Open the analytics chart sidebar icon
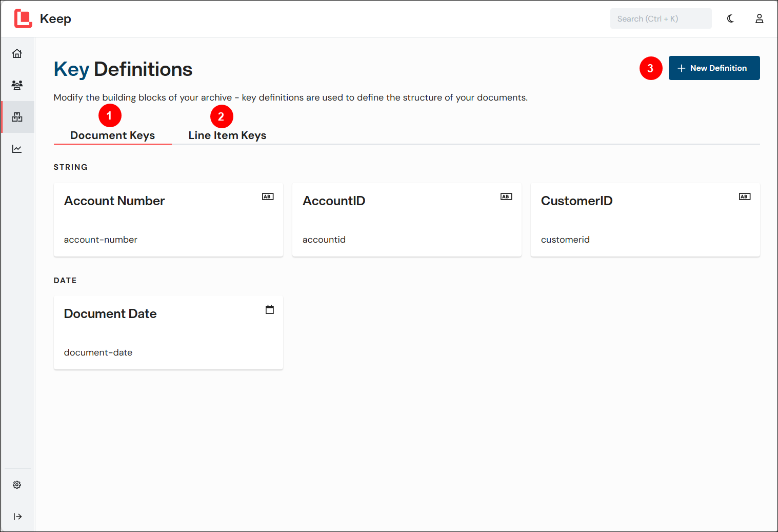The image size is (778, 532). (17, 149)
